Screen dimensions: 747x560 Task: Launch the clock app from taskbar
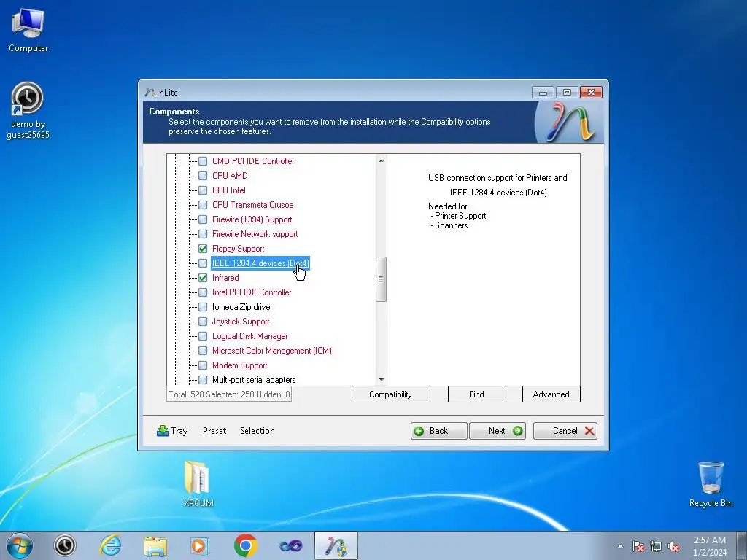click(65, 545)
